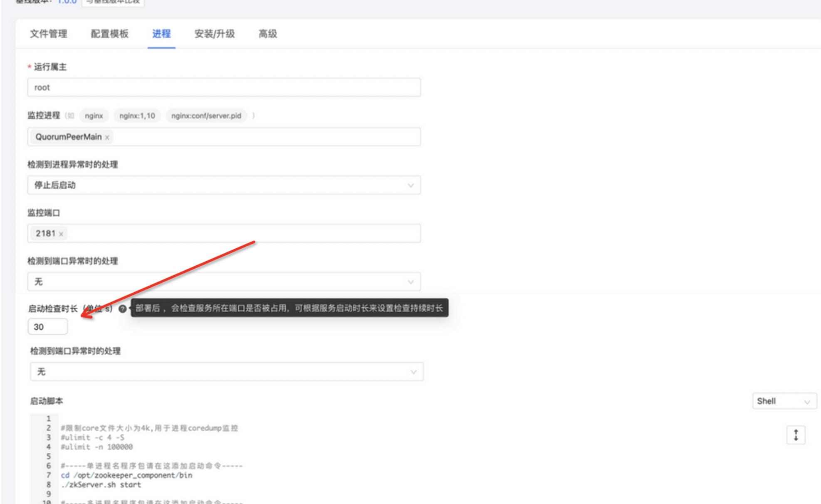Open the port abnormality handling dropdown
Image resolution: width=821 pixels, height=504 pixels.
[x=410, y=282]
